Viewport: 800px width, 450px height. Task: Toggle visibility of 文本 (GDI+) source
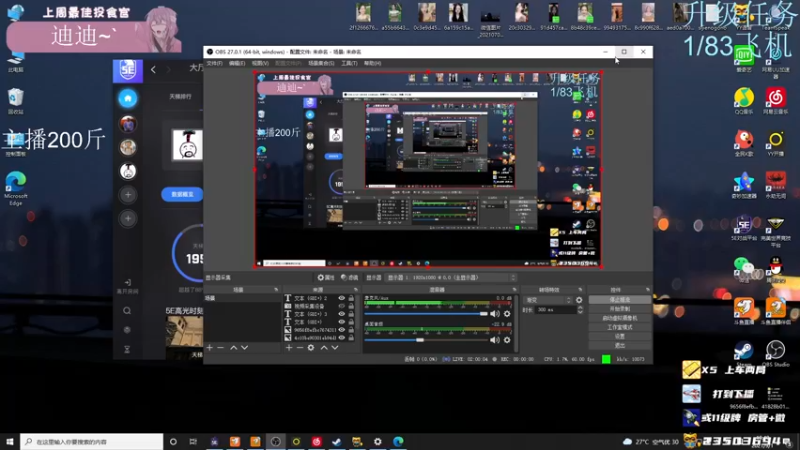click(x=341, y=322)
